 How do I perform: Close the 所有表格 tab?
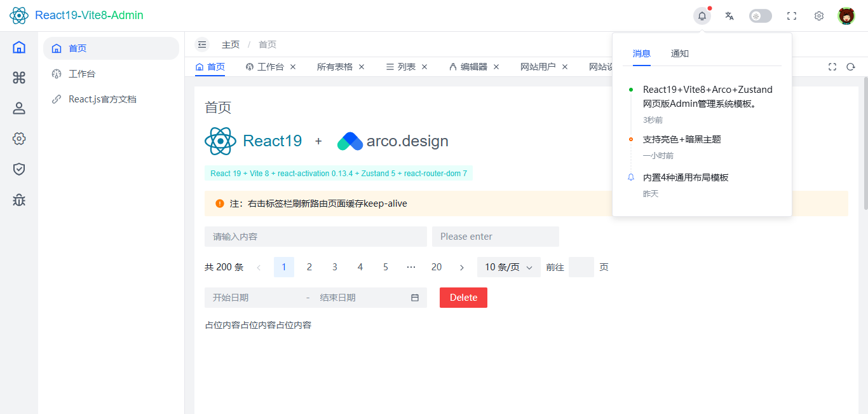point(362,67)
